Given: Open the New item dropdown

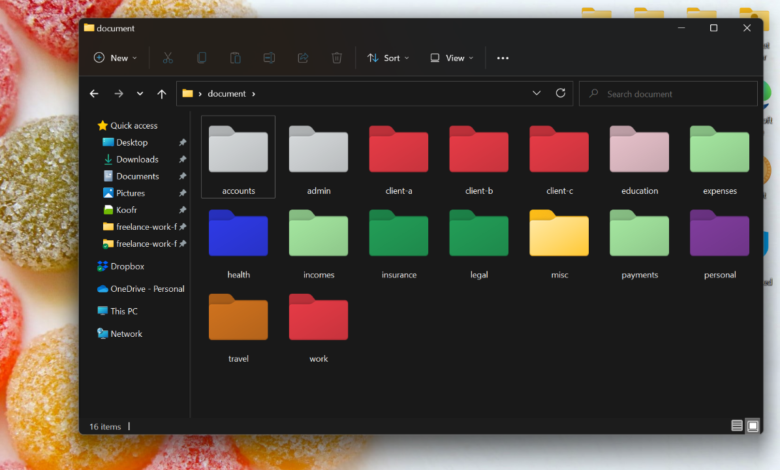Looking at the screenshot, I should 115,58.
